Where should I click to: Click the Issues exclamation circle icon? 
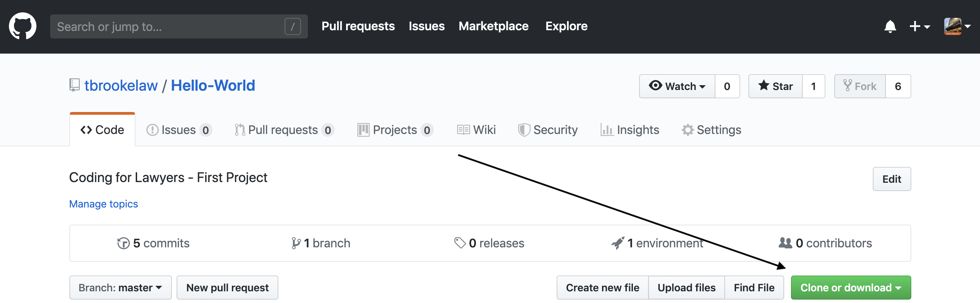point(152,130)
